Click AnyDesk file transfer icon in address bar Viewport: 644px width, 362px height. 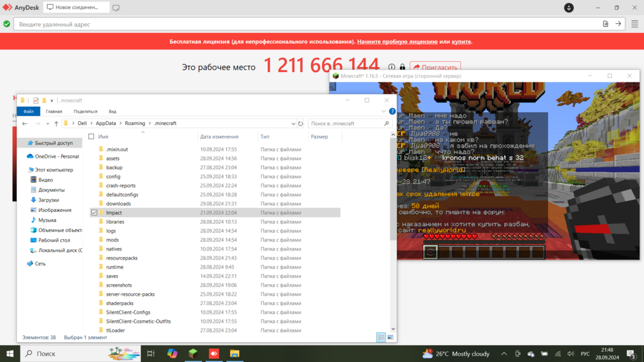[605, 24]
